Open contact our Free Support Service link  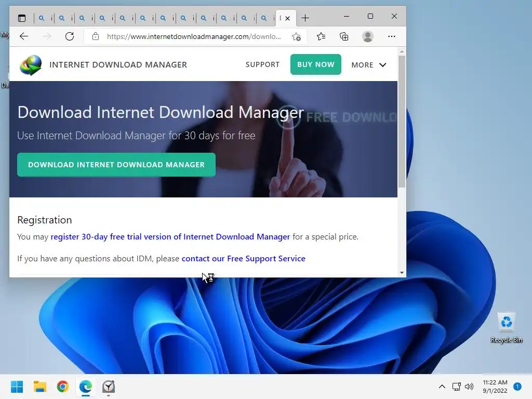click(243, 259)
